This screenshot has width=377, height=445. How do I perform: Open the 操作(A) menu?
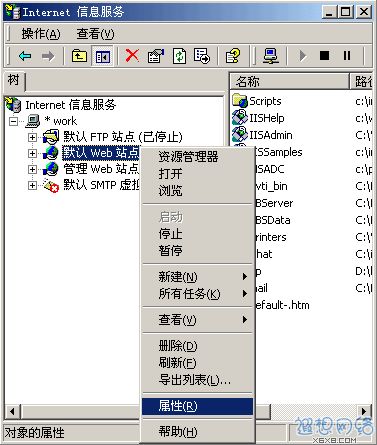coord(41,34)
